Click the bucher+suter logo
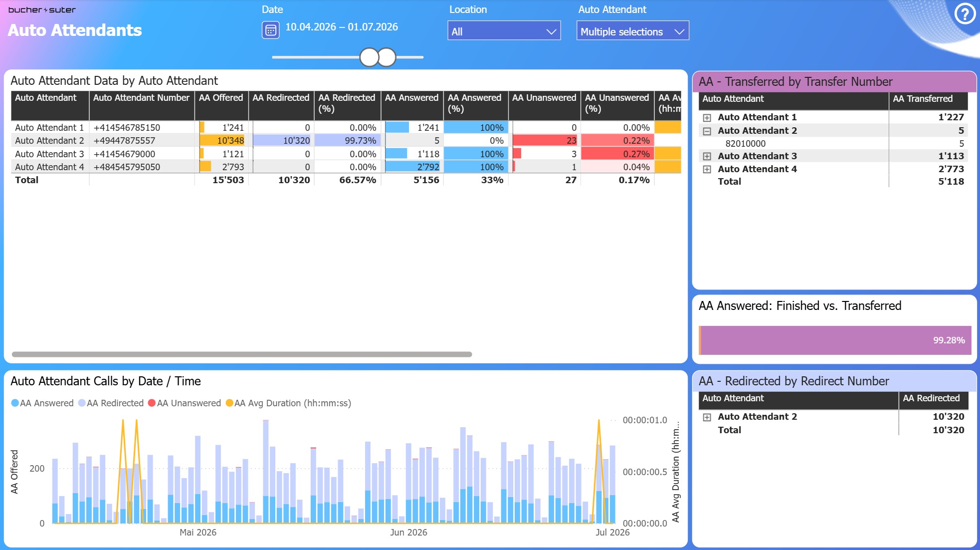 (42, 9)
